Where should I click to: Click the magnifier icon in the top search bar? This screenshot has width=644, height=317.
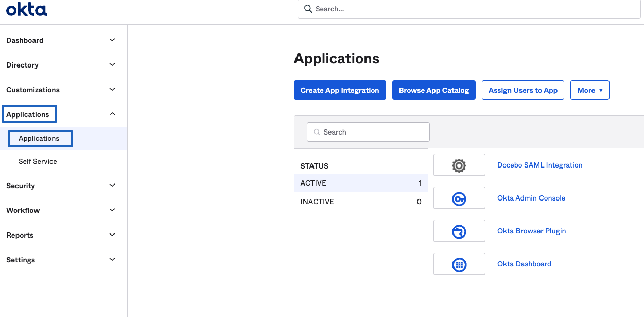tap(308, 9)
